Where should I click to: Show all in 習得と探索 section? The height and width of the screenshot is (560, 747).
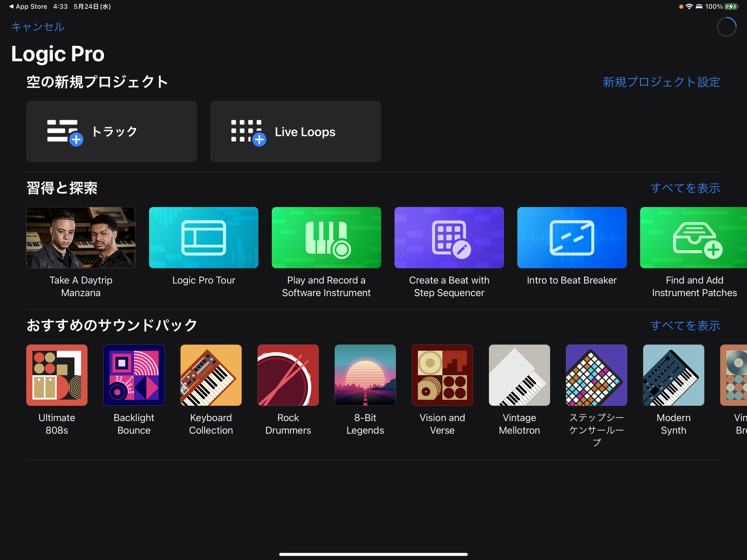pos(685,188)
